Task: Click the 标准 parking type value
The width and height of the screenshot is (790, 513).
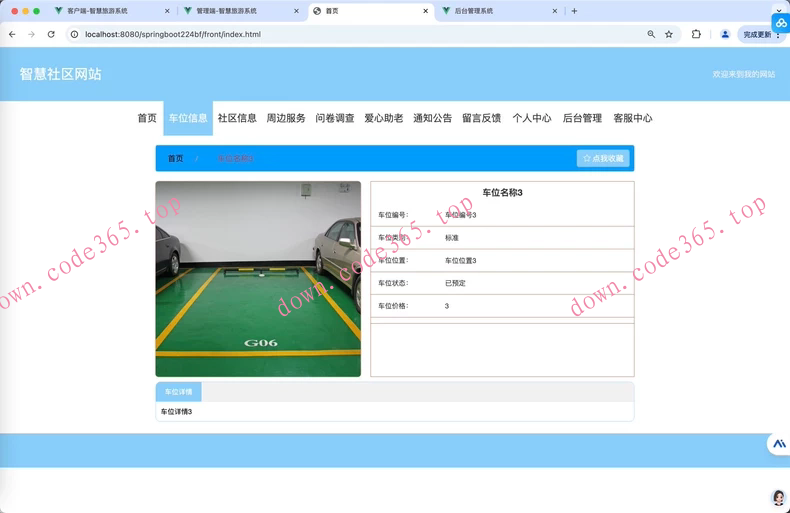Action: click(x=452, y=238)
